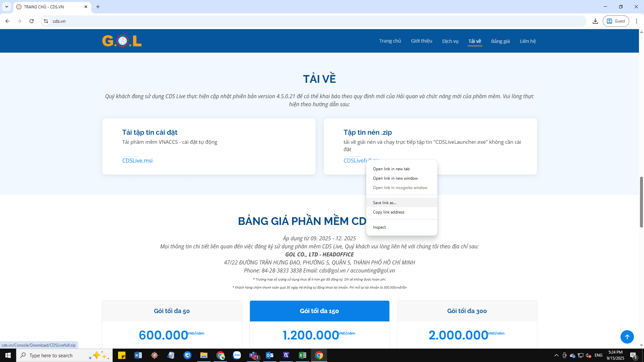Click the scroll-to-top arrow button
Image resolution: width=644 pixels, height=362 pixels.
pos(627,337)
